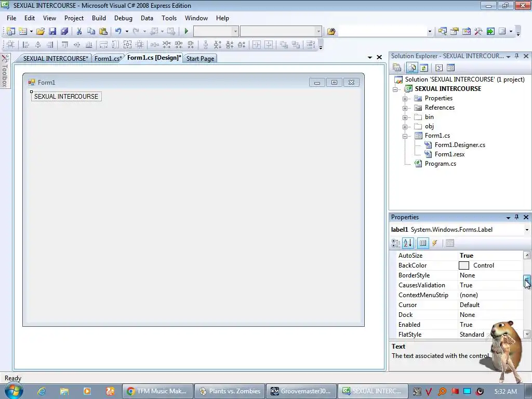Click the Open File folder icon
The width and height of the screenshot is (532, 399).
pyautogui.click(x=41, y=31)
